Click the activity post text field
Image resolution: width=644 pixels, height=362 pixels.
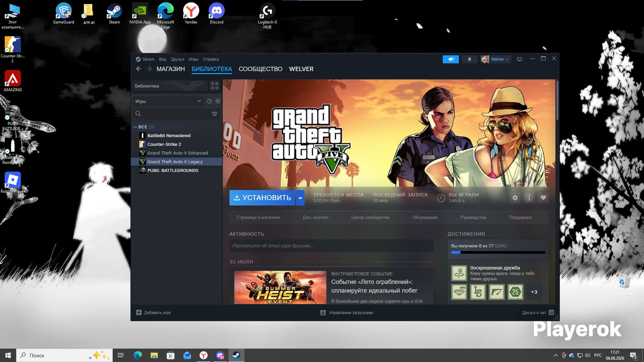coord(331,246)
